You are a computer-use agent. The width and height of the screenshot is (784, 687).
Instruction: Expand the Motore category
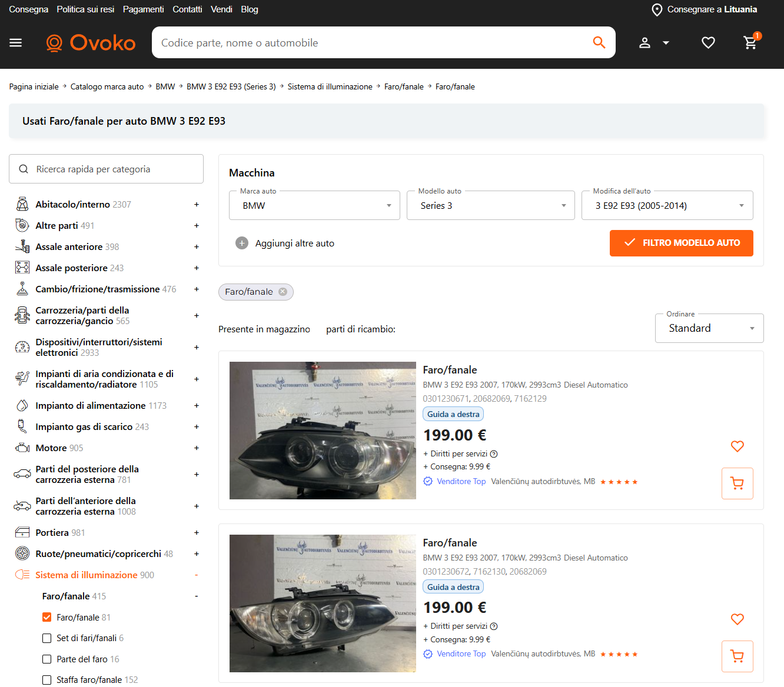(197, 448)
